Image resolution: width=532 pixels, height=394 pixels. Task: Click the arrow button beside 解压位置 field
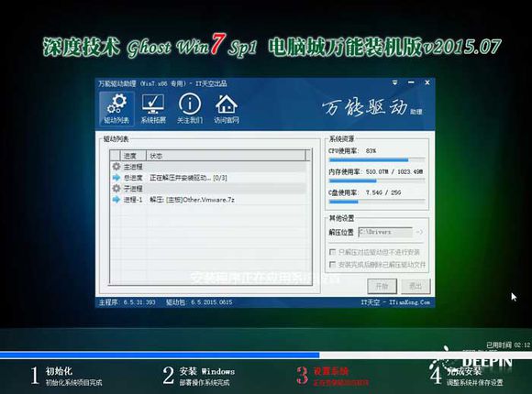tap(419, 232)
